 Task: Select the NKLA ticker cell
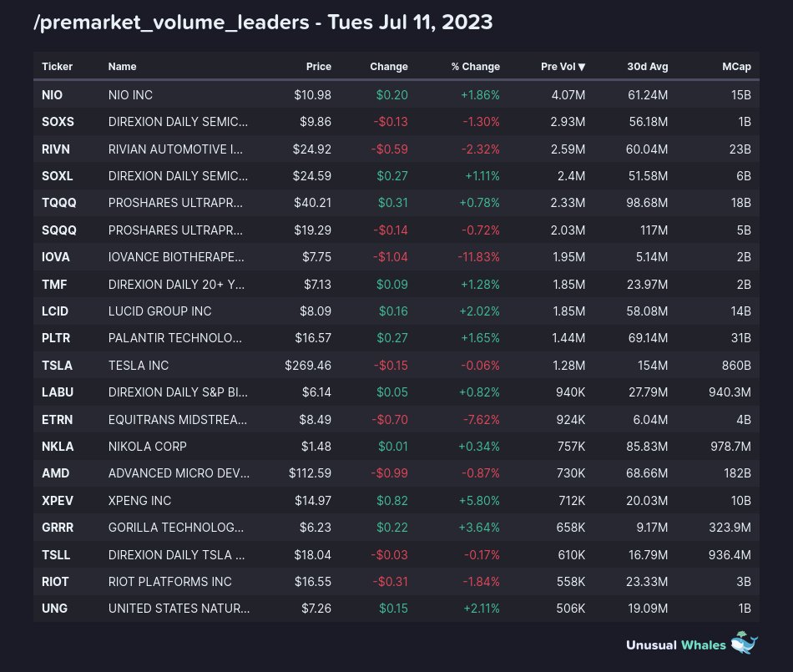58,447
